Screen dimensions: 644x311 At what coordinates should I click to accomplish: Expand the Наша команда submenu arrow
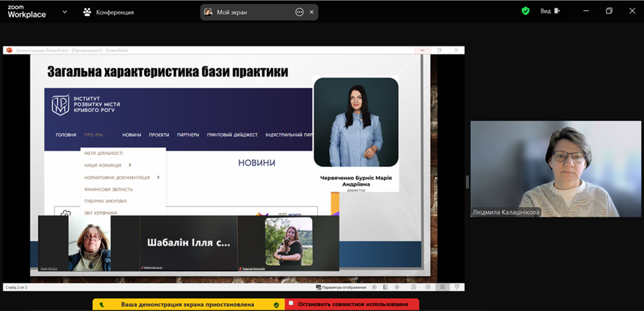coord(130,165)
